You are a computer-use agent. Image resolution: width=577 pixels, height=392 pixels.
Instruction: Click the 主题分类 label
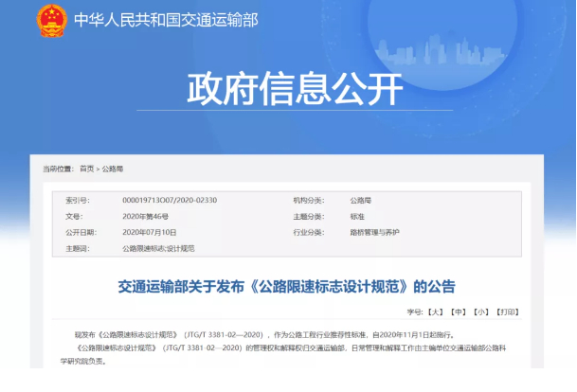click(309, 216)
